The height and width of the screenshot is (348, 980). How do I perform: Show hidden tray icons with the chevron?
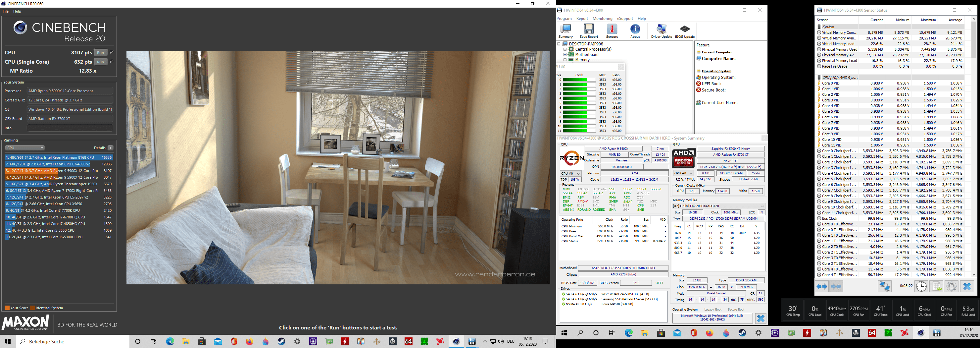coord(485,341)
